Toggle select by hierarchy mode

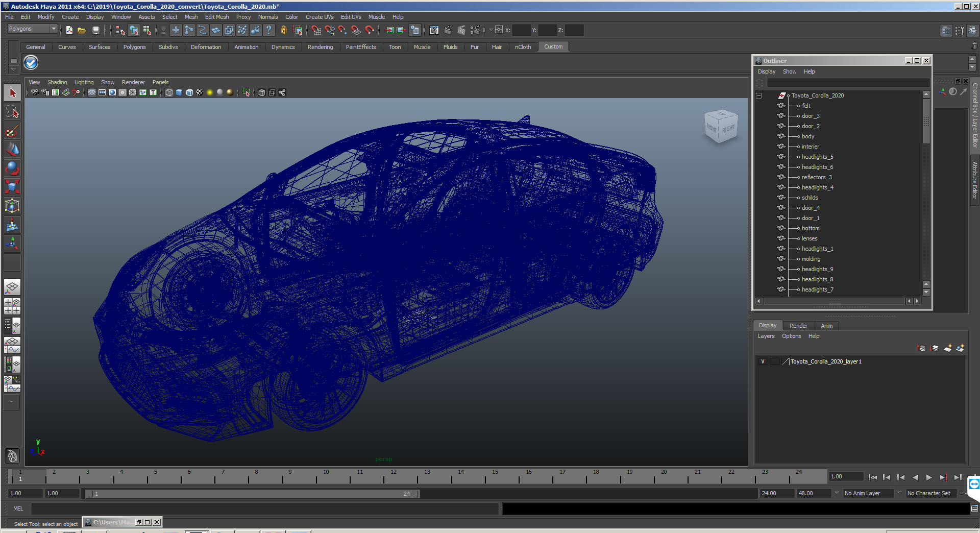point(120,31)
